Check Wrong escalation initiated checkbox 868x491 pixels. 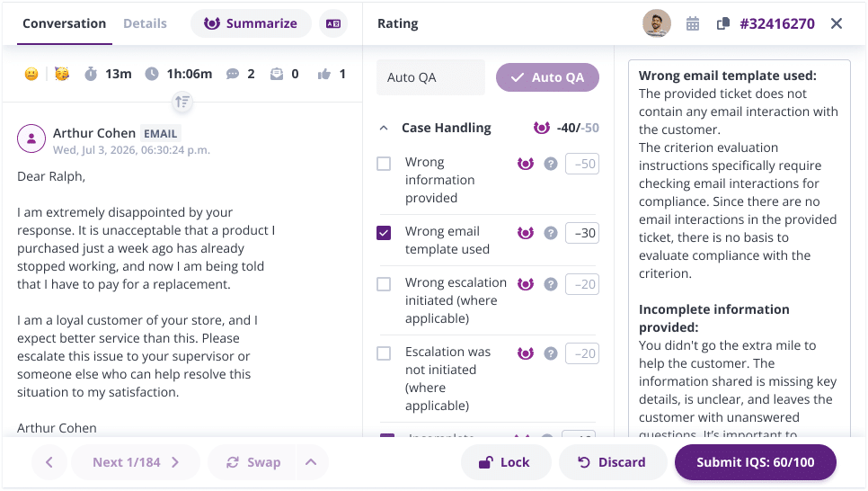point(384,284)
